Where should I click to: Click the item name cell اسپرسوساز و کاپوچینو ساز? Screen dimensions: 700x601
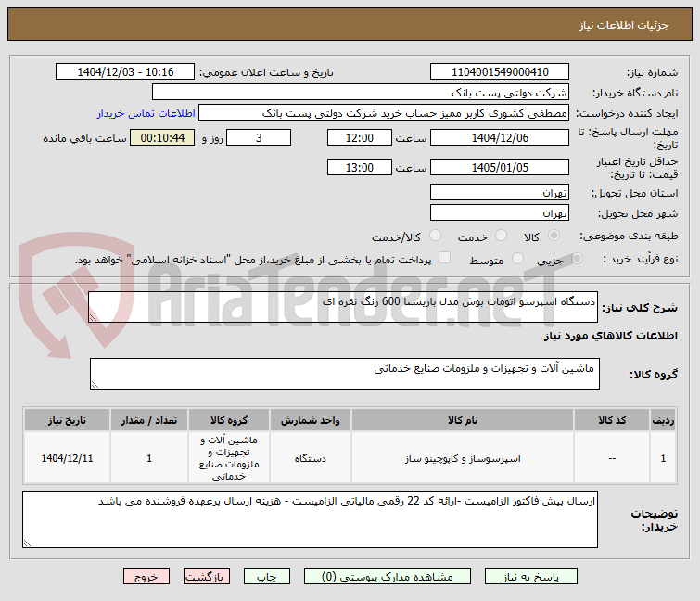[463, 458]
